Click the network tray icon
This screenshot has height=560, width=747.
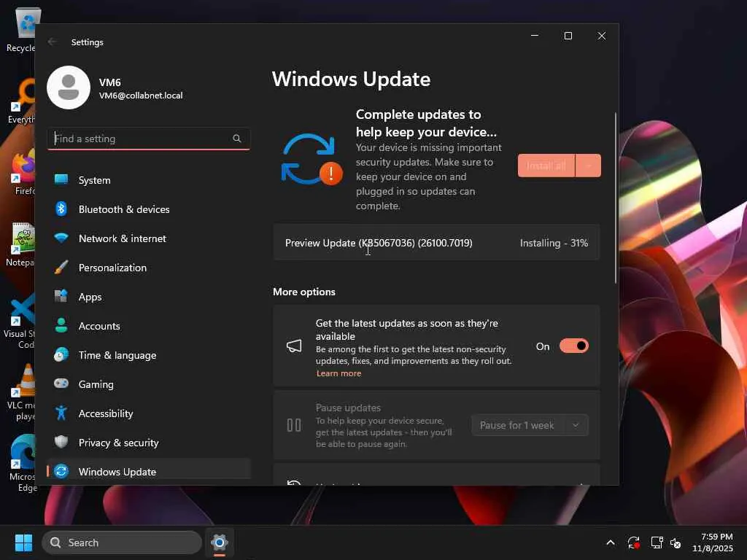(x=657, y=542)
